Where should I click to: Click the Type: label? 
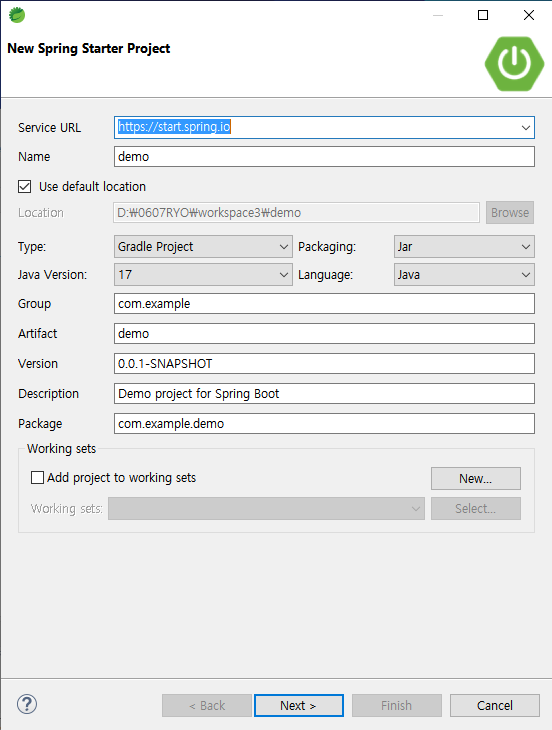[32, 247]
